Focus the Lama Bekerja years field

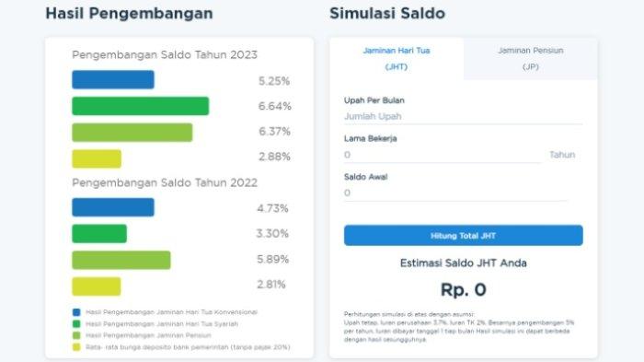click(x=443, y=155)
